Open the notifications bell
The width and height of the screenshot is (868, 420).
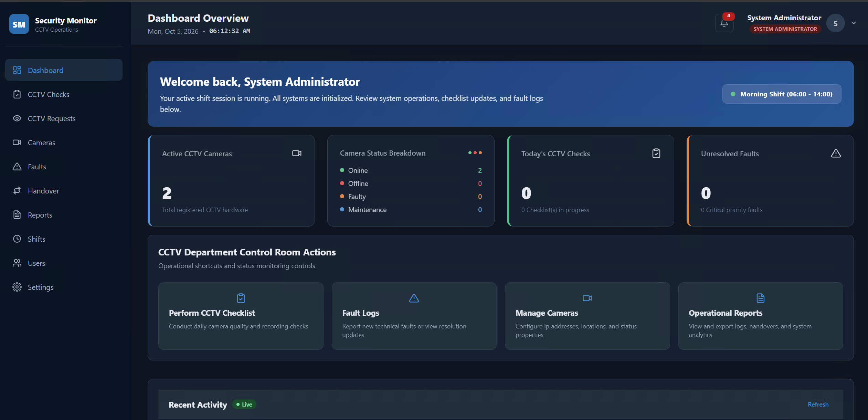724,23
